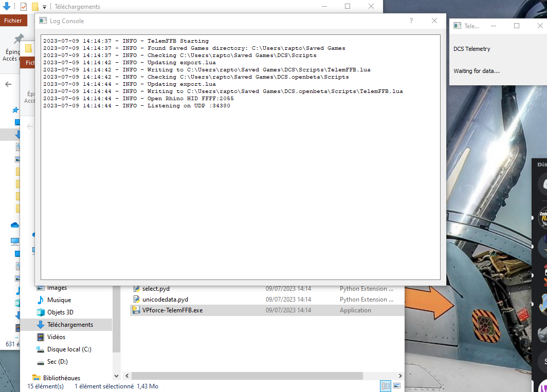Click the Quick access star icon
This screenshot has height=392, width=547.
pyautogui.click(x=15, y=110)
